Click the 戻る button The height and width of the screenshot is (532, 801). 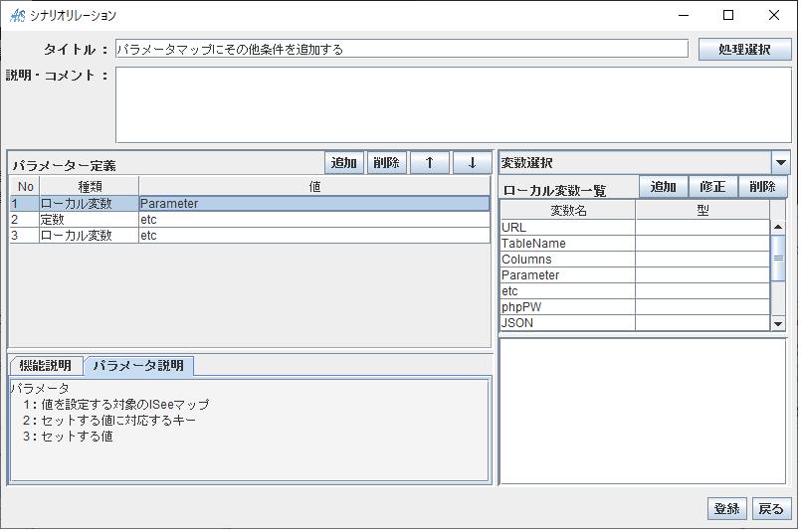point(771,508)
